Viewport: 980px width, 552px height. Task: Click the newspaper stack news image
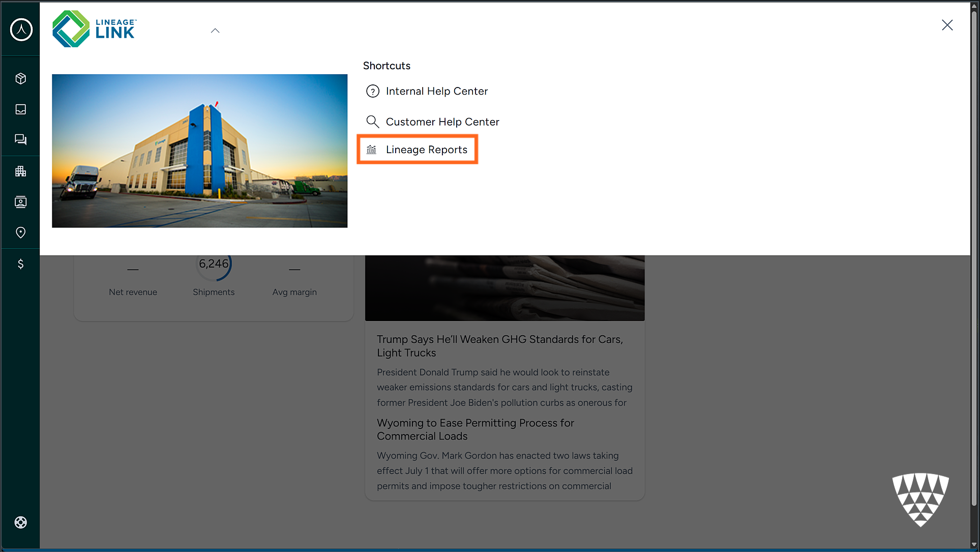504,288
